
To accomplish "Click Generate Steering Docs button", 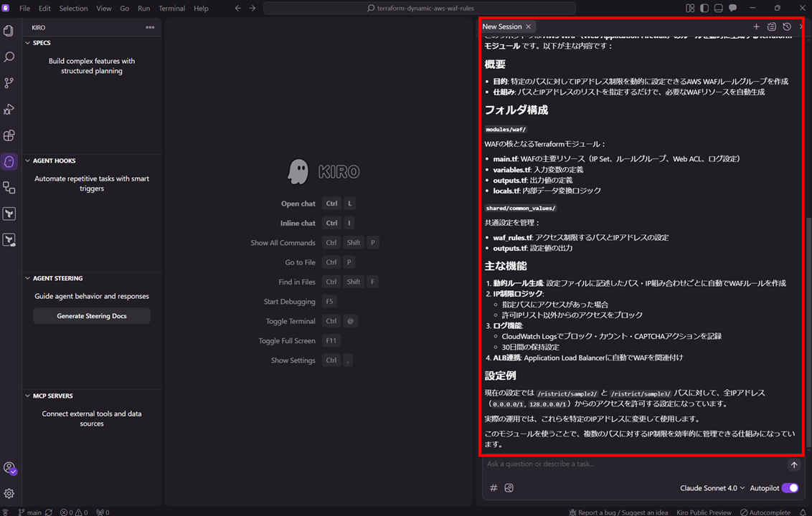I will [x=92, y=316].
